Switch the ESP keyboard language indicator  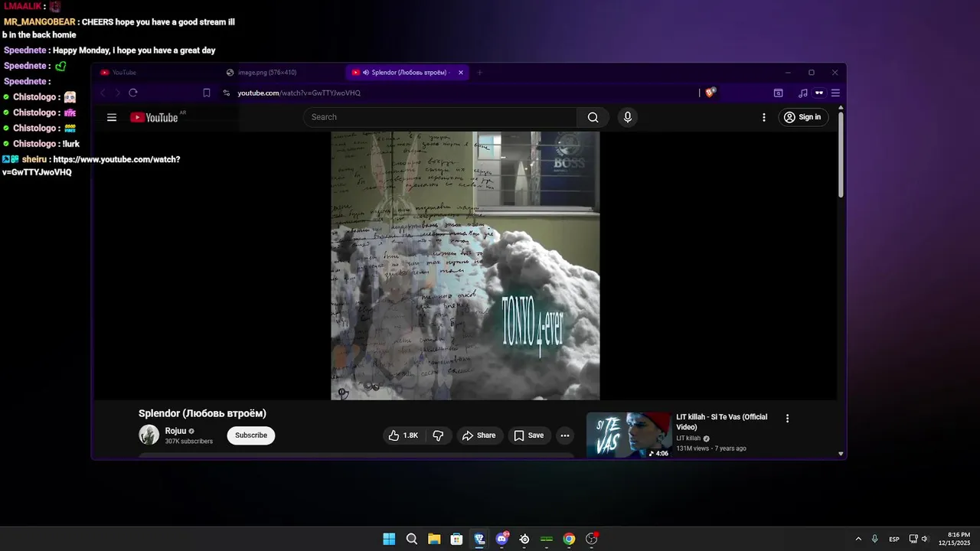894,540
